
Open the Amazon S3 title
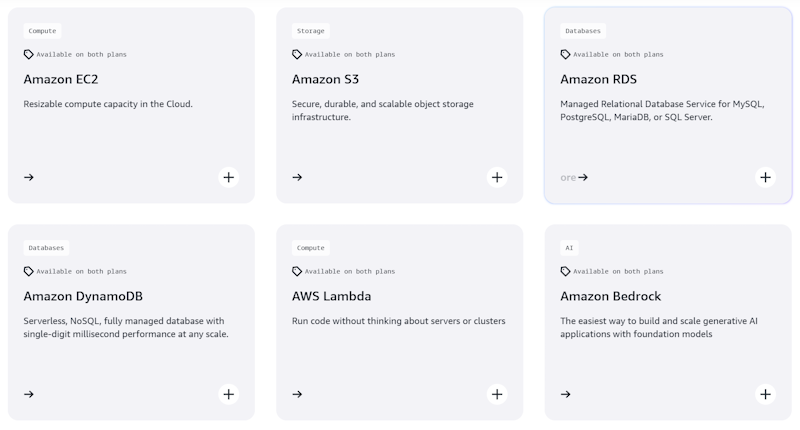(325, 79)
